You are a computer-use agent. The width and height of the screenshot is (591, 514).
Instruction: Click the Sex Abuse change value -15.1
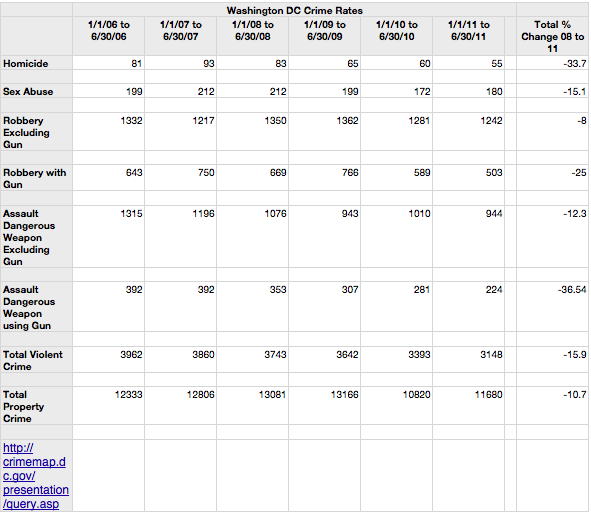point(575,92)
